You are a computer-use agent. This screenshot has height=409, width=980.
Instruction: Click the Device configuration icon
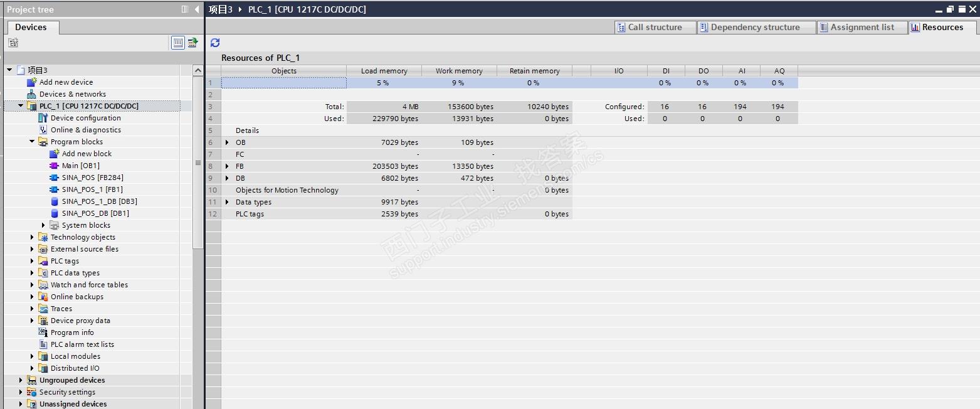click(43, 118)
